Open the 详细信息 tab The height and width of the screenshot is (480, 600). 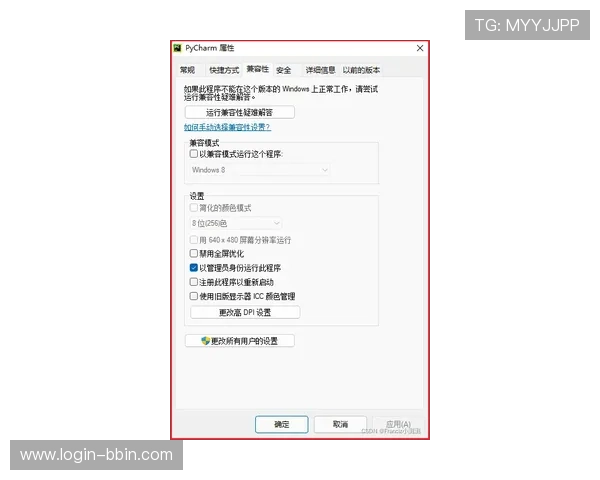click(320, 70)
